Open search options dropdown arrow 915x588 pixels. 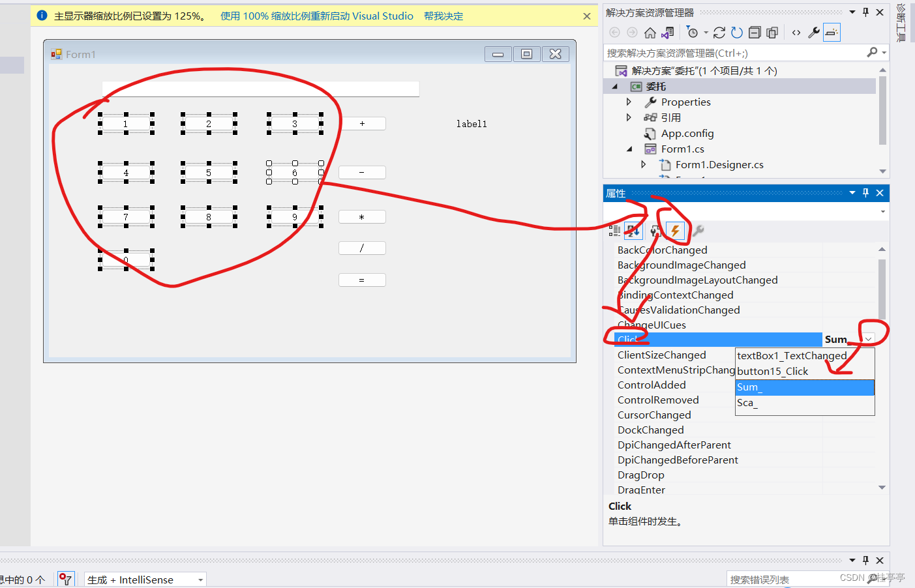[884, 53]
